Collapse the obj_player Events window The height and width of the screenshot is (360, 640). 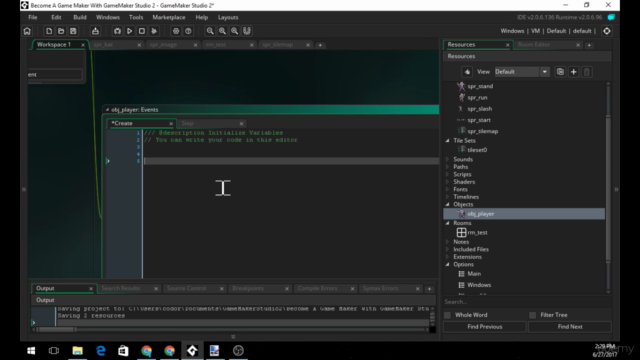[x=107, y=109]
